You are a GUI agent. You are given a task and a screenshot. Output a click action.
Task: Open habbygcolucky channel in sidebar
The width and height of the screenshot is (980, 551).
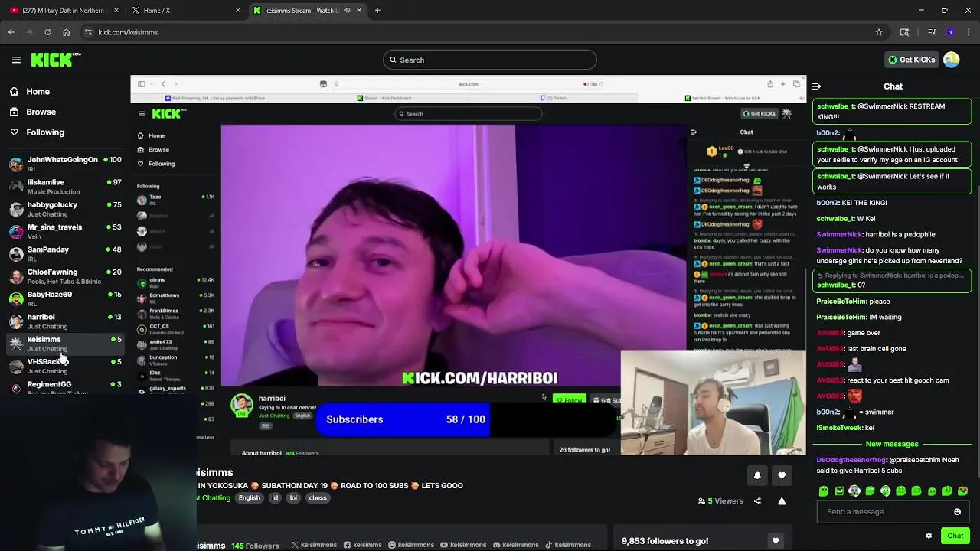click(x=65, y=209)
